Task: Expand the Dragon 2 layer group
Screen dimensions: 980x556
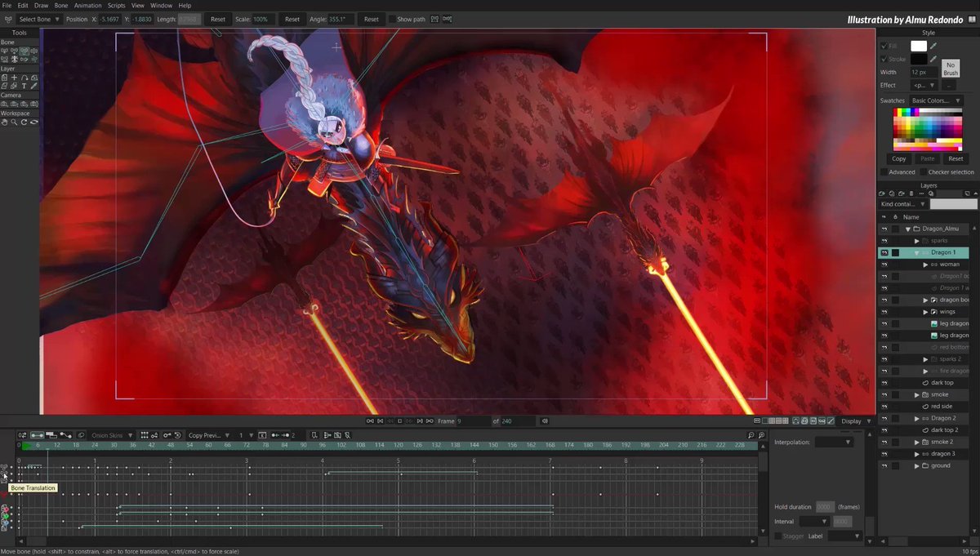Action: [917, 418]
